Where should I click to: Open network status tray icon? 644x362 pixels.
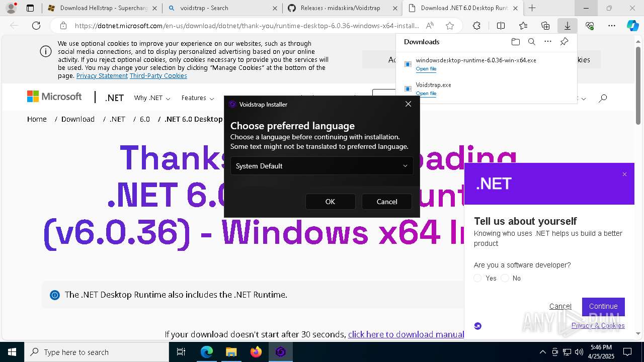coord(567,352)
